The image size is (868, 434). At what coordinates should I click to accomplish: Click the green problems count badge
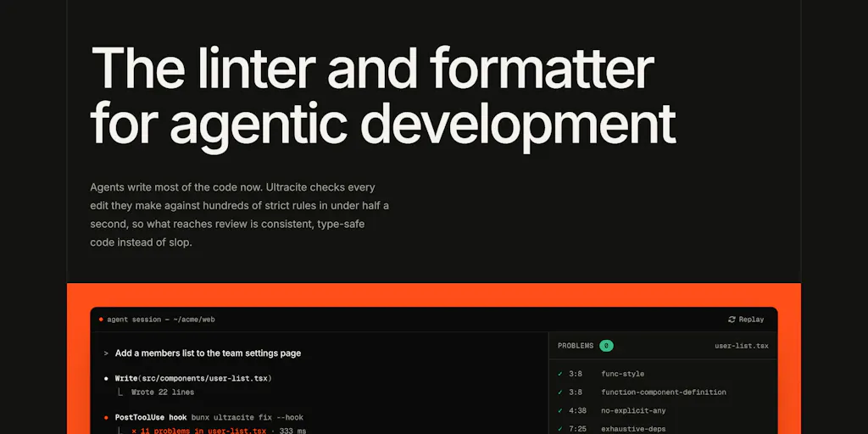(x=606, y=346)
